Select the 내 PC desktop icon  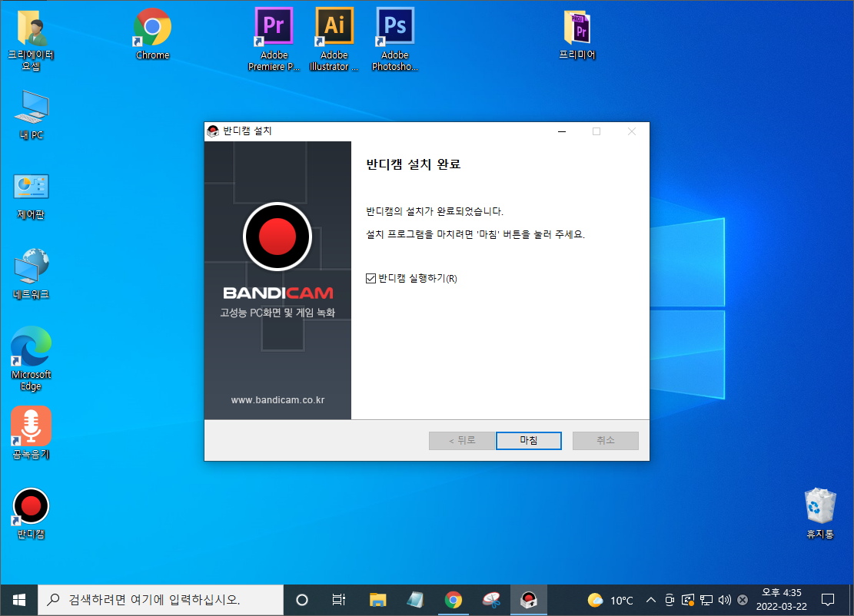[x=31, y=115]
